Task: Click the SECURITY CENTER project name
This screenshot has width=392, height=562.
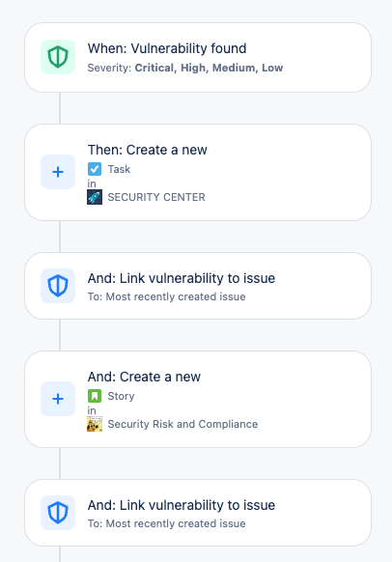Action: [x=156, y=197]
